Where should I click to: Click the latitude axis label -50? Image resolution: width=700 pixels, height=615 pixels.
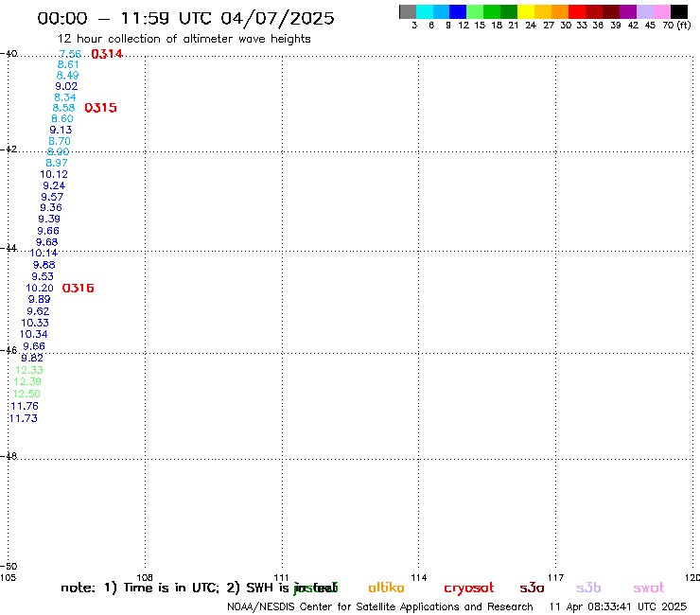9,567
